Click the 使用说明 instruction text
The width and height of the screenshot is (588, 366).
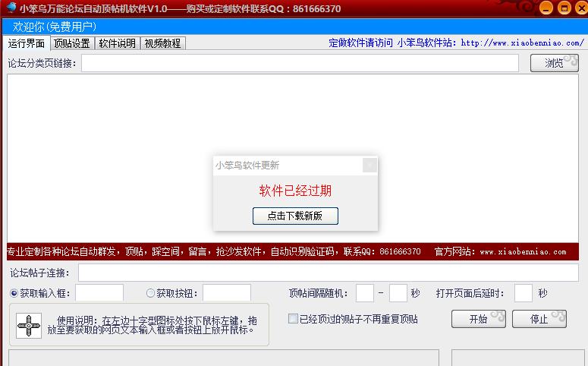coord(153,325)
